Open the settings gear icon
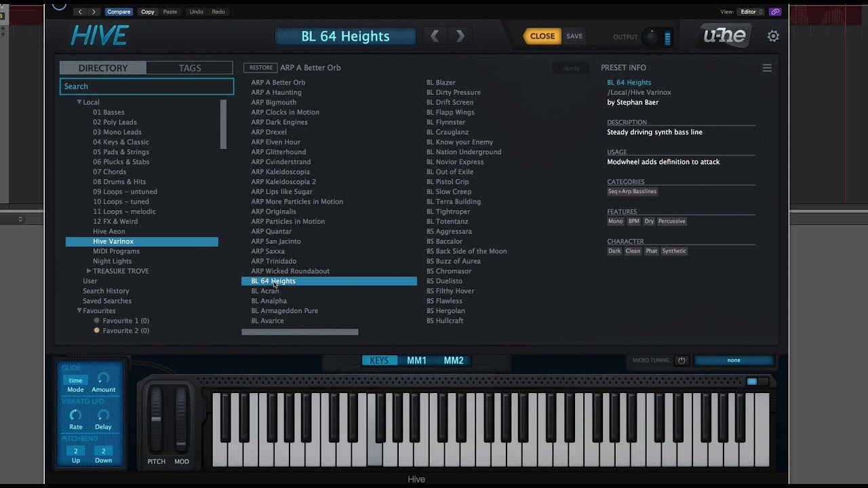Screen dimensions: 868x488 (x=773, y=36)
